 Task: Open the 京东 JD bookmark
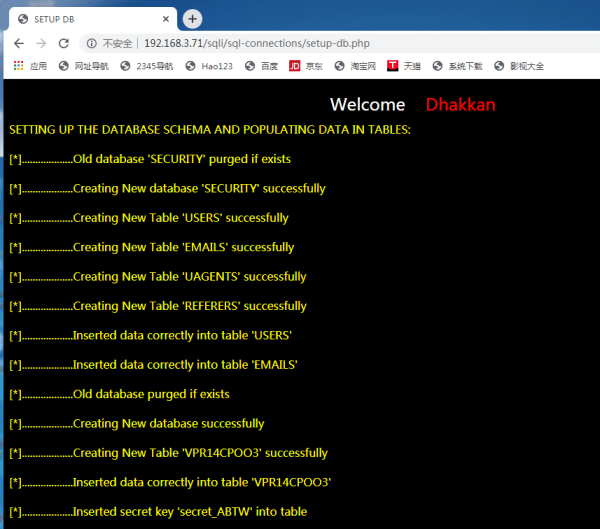pyautogui.click(x=306, y=66)
